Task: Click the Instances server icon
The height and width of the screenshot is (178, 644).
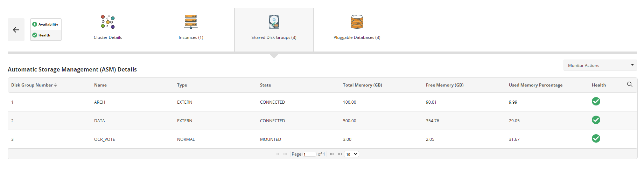Action: coord(191,22)
